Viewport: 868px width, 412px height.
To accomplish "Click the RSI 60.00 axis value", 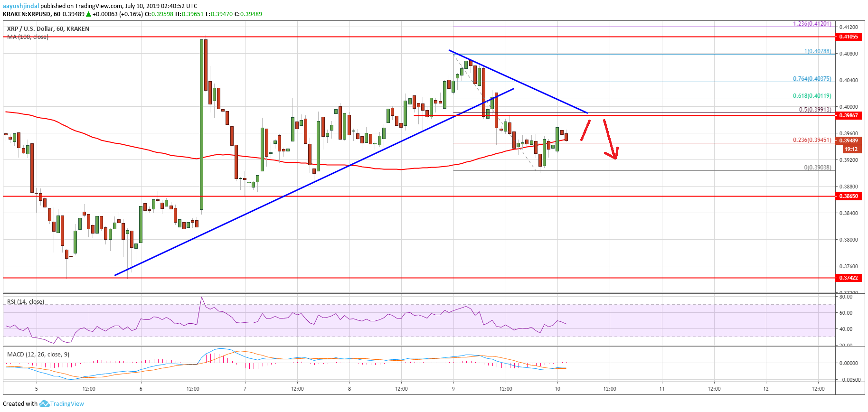I will [846, 313].
